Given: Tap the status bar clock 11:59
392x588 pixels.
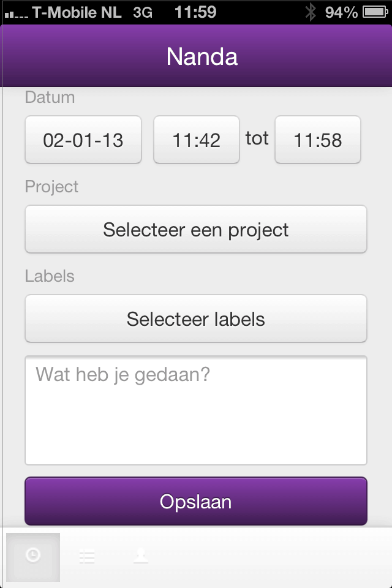Looking at the screenshot, I should tap(195, 12).
